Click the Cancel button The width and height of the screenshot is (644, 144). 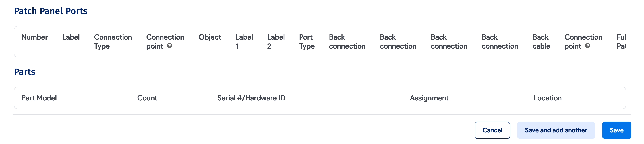492,130
